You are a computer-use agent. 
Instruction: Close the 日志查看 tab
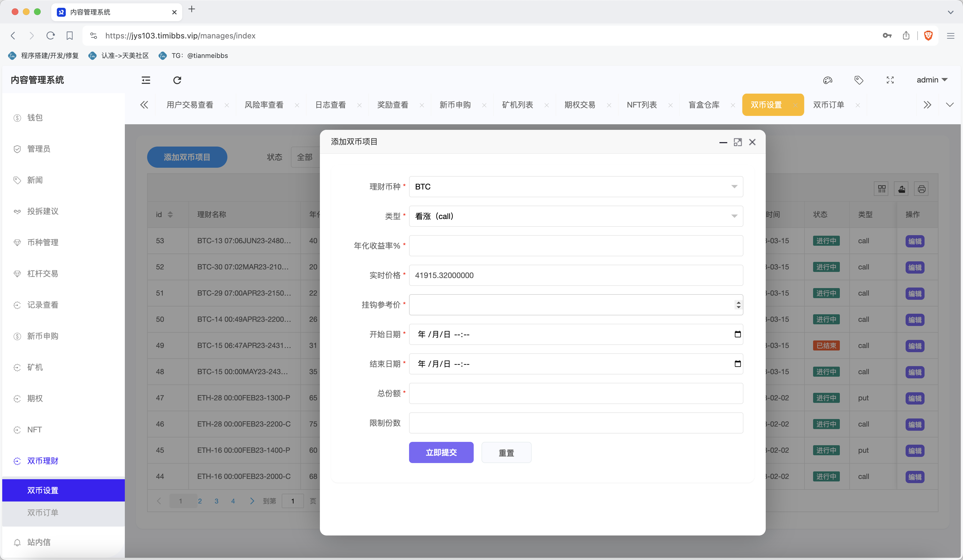359,105
